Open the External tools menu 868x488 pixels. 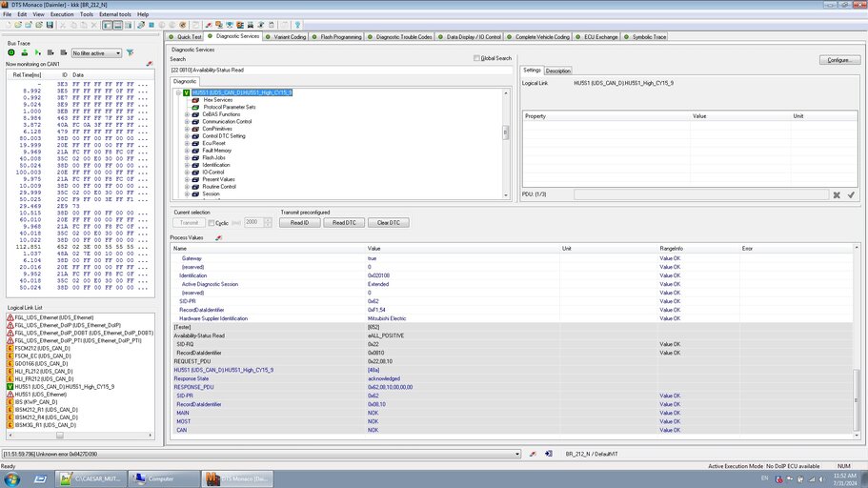click(115, 14)
